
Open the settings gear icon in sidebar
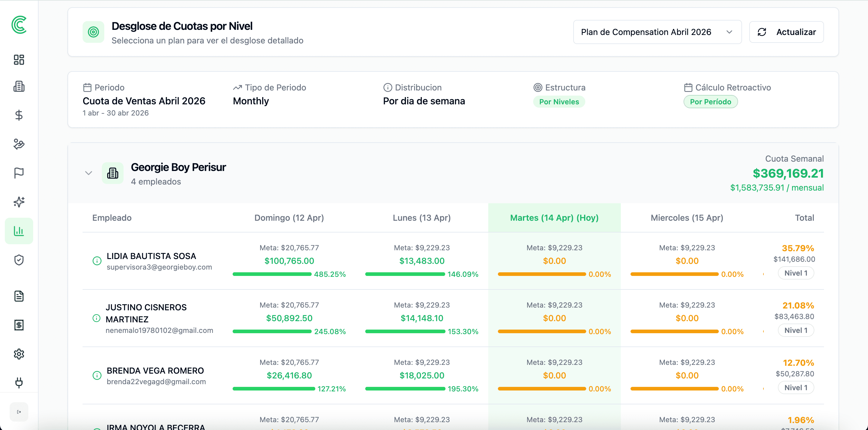(x=19, y=354)
